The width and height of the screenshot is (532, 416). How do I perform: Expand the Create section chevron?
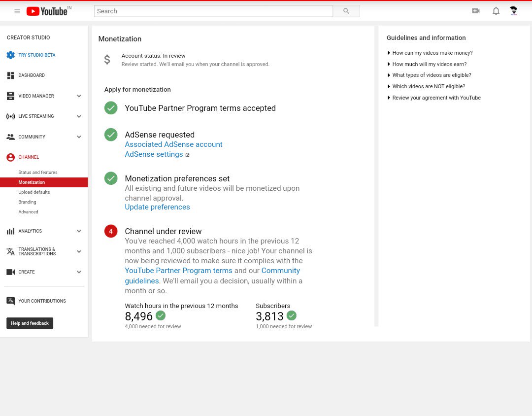(x=79, y=272)
